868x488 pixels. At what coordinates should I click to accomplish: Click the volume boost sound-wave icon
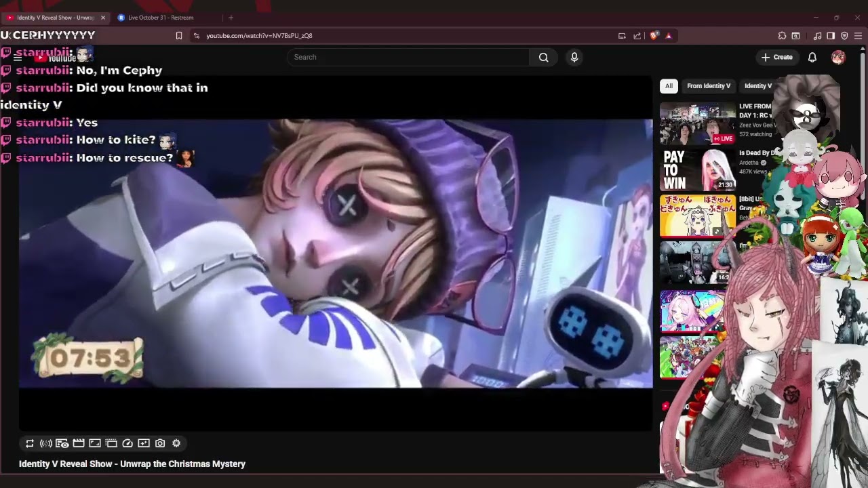(x=46, y=443)
